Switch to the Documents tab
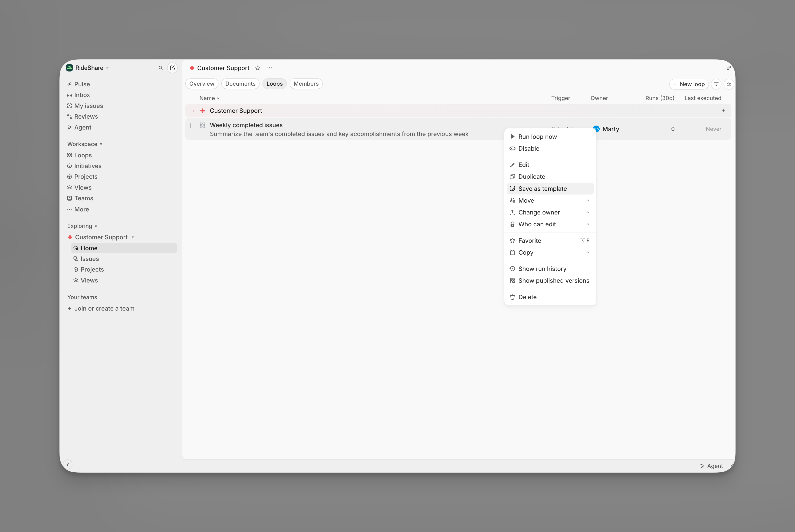The width and height of the screenshot is (795, 532). click(240, 84)
